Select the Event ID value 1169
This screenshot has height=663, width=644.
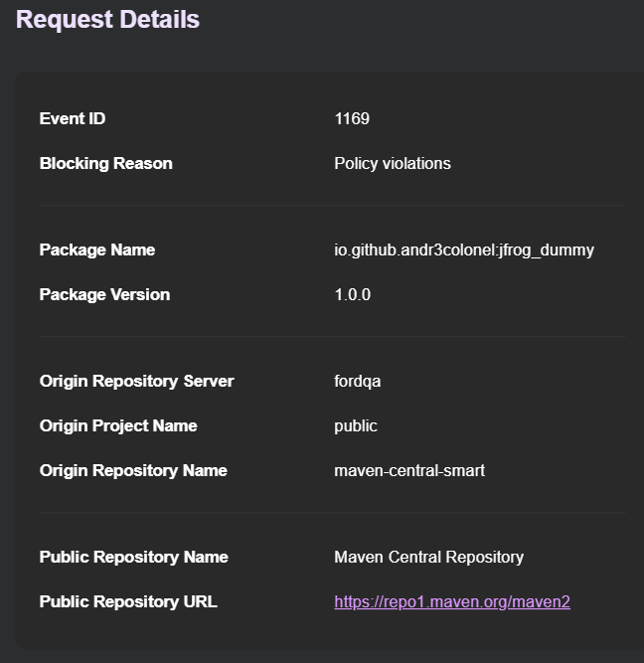[352, 119]
